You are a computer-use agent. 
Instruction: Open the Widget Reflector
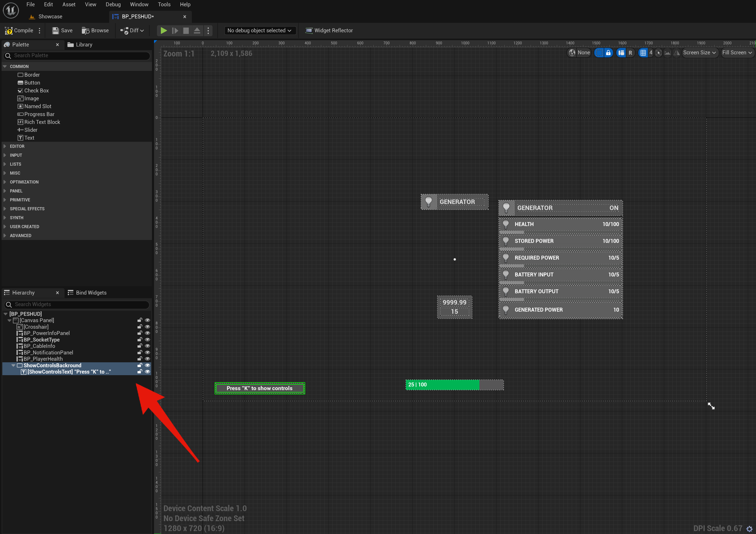[329, 31]
